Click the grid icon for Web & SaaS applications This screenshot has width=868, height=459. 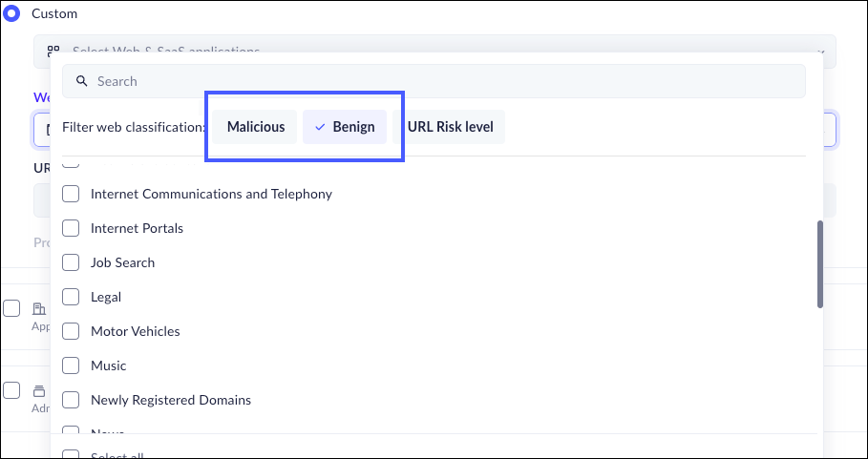pos(53,51)
